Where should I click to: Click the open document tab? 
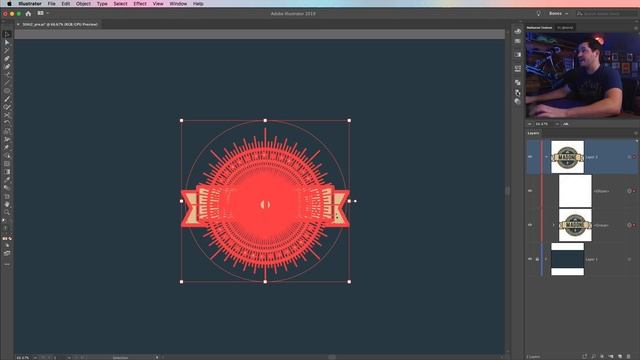[x=60, y=24]
